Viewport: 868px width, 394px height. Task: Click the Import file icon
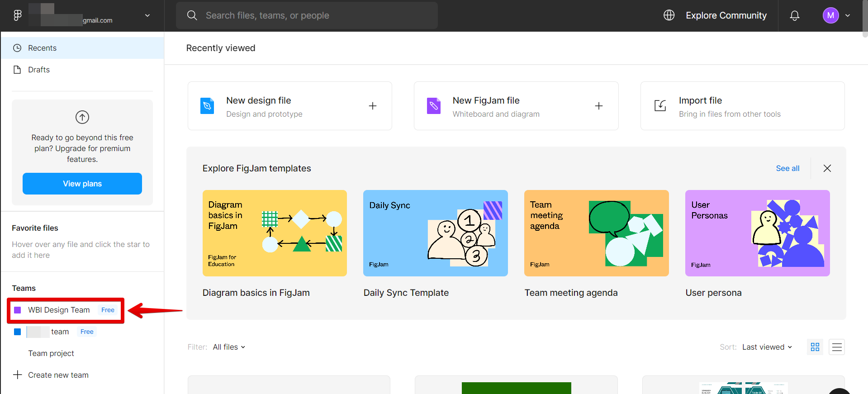(x=660, y=106)
